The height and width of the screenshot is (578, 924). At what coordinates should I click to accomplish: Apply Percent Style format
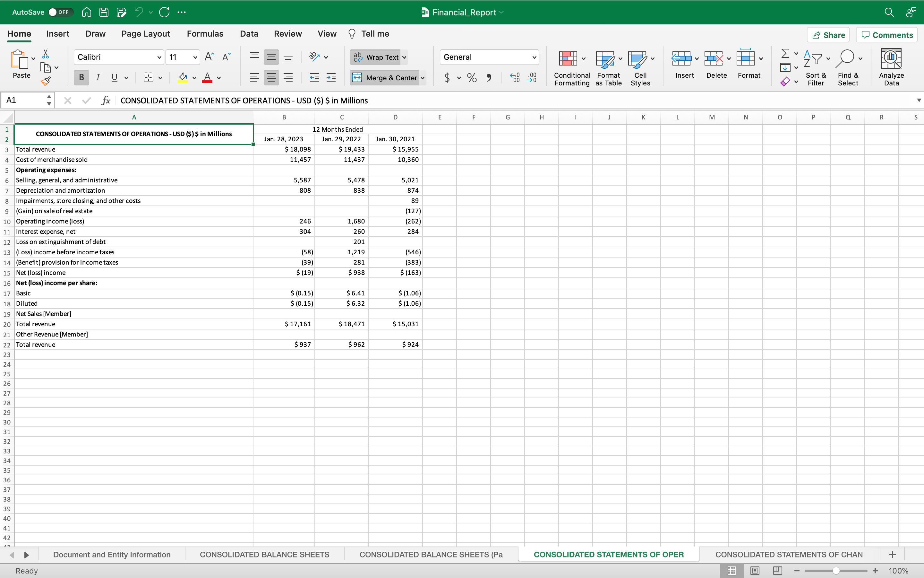coord(472,78)
